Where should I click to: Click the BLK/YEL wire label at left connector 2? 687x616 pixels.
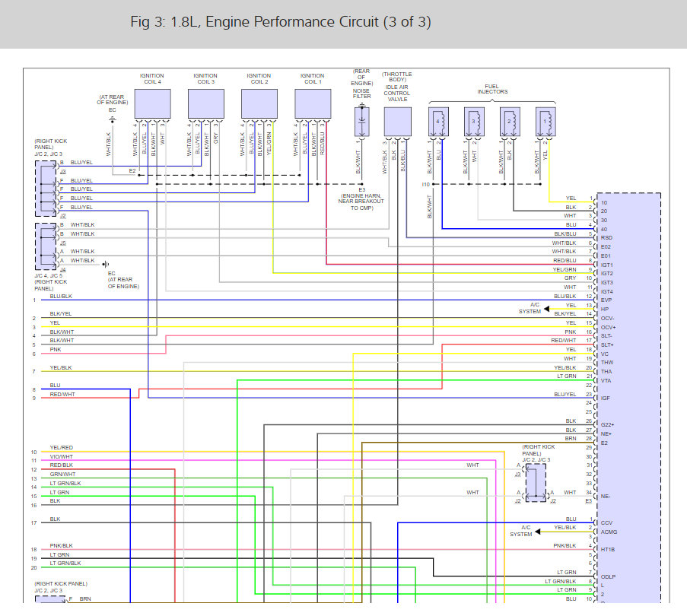[61, 313]
